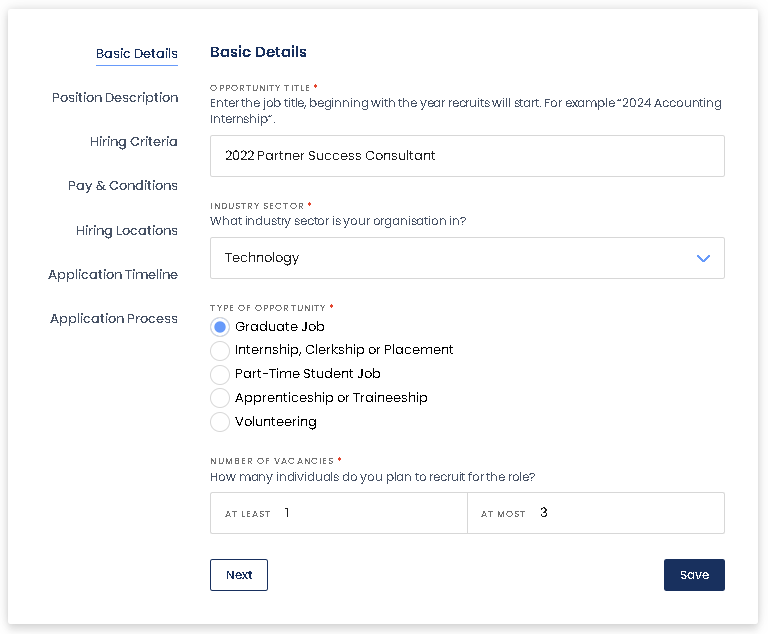The height and width of the screenshot is (634, 768).
Task: Click the Graduate Job label text
Action: [x=280, y=327]
